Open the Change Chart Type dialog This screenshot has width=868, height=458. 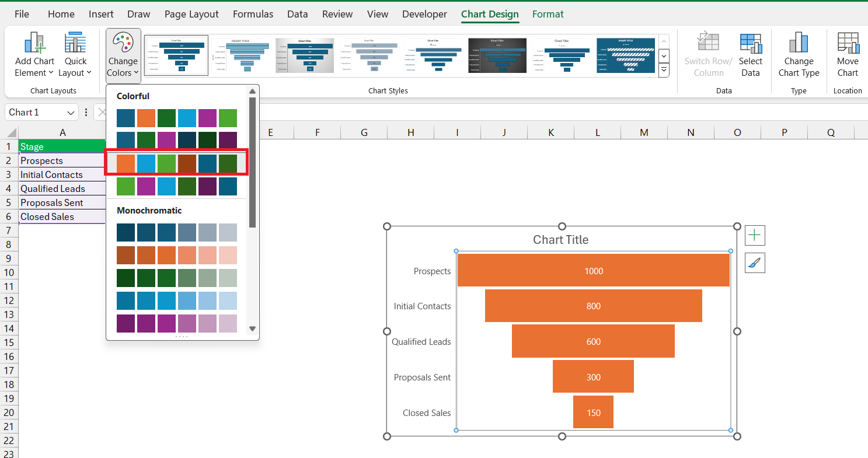pos(799,55)
